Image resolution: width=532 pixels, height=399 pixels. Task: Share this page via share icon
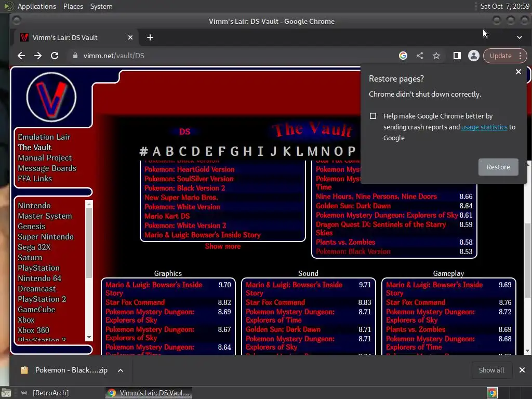(x=420, y=56)
